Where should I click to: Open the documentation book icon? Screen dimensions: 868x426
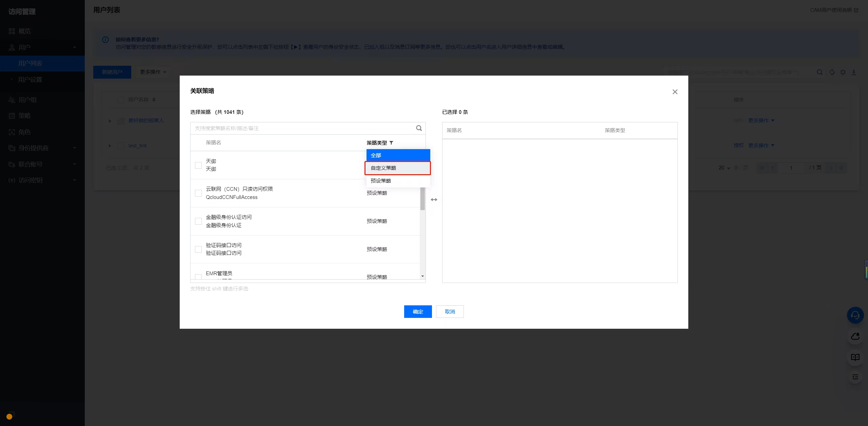click(x=855, y=357)
